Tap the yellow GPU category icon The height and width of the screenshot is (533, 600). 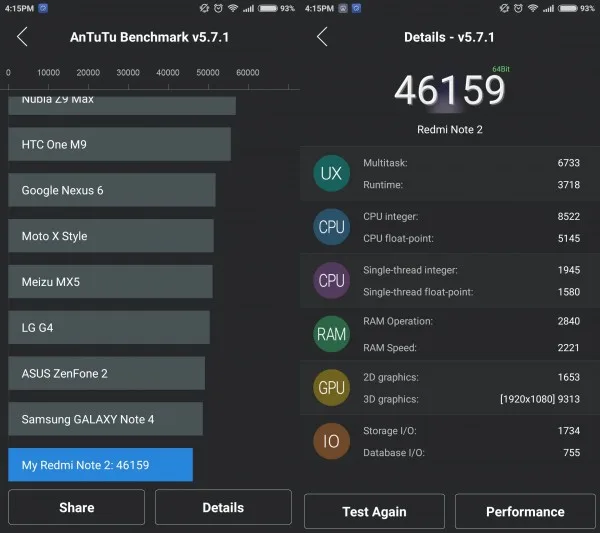(x=331, y=388)
